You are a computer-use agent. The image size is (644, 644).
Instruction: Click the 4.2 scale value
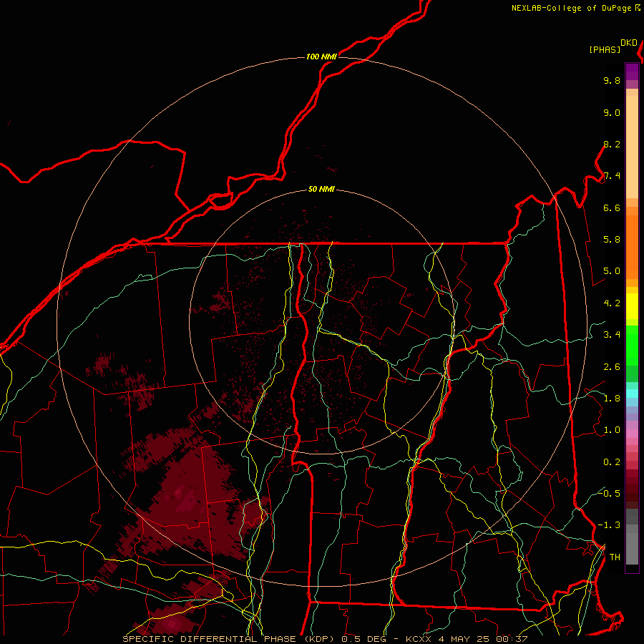pyautogui.click(x=612, y=303)
